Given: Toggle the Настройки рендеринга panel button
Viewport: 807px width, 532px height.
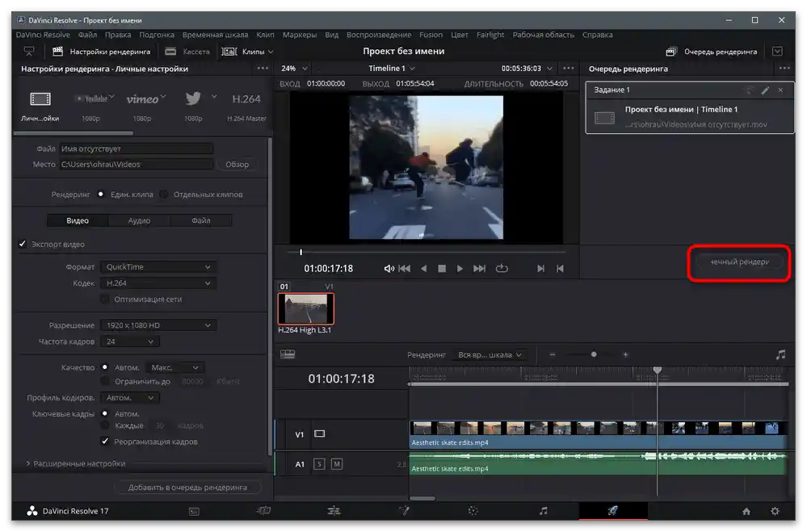Looking at the screenshot, I should 102,52.
